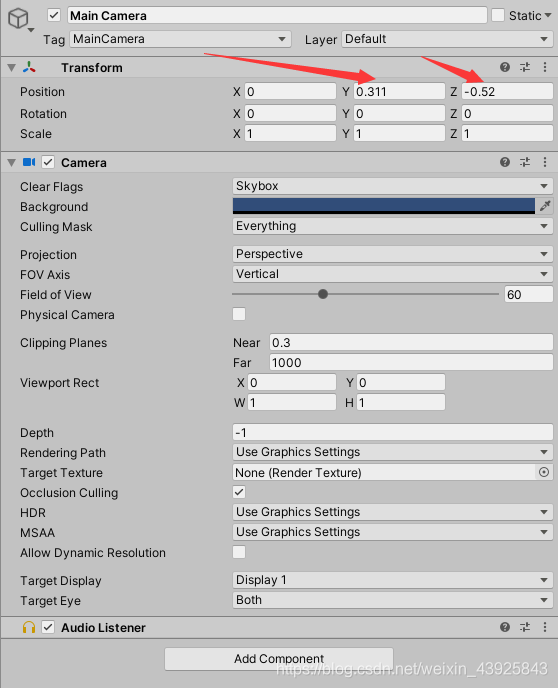Enable the Static checkbox
Image resolution: width=558 pixels, height=688 pixels.
[498, 15]
